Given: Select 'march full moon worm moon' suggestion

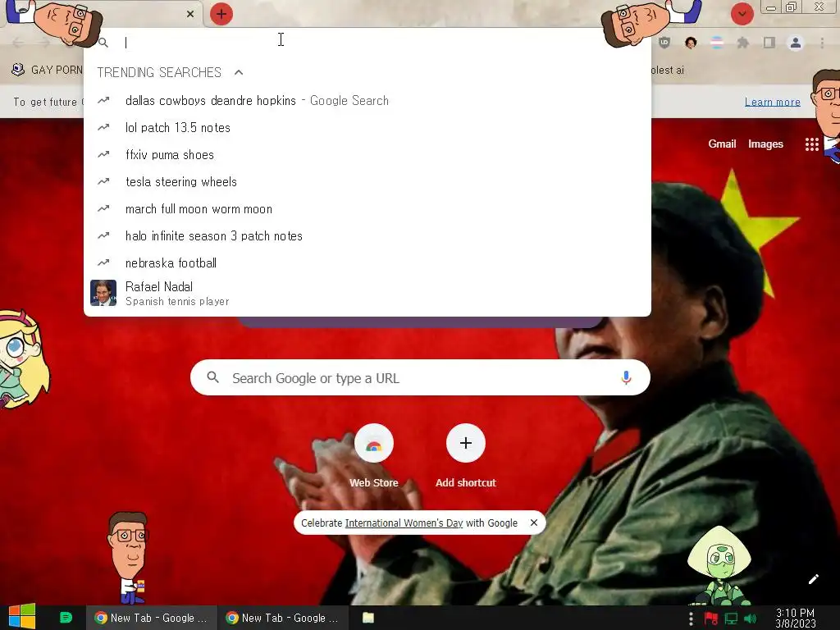Looking at the screenshot, I should point(367,209).
